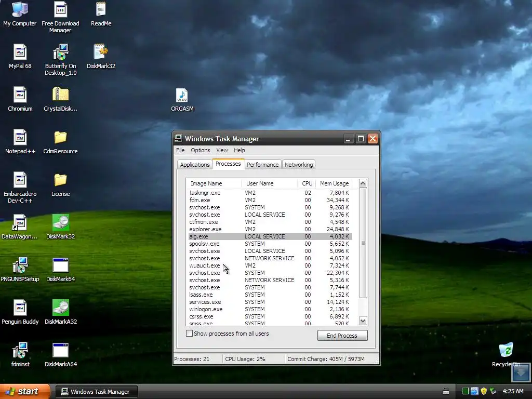This screenshot has height=399, width=532.
Task: Click the Task Manager title bar icon
Action: tap(179, 138)
